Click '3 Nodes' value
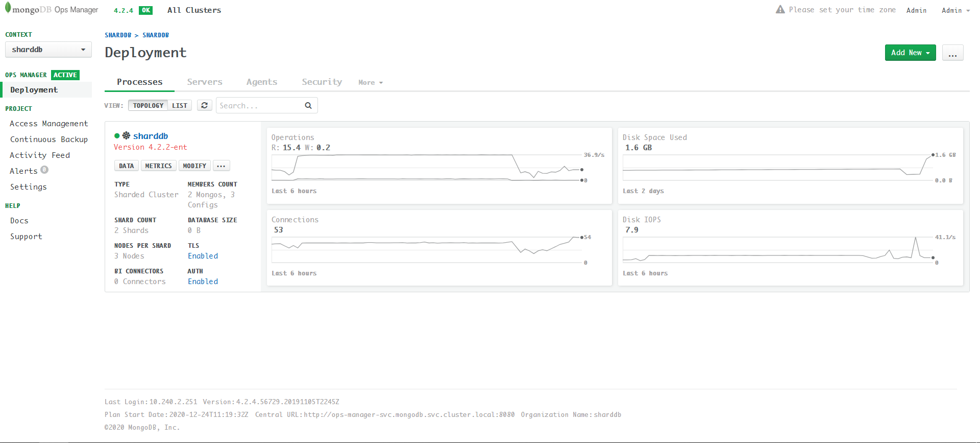The image size is (980, 443). tap(129, 256)
